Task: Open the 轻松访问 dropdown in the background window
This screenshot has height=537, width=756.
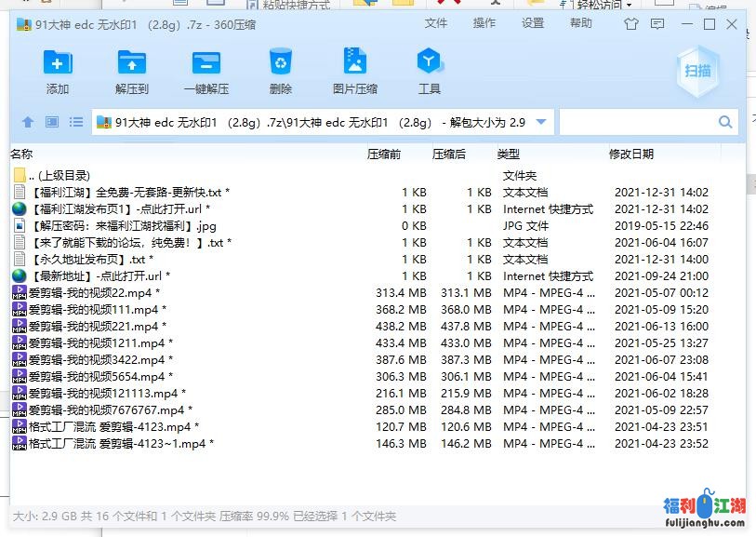Action: (629, 5)
